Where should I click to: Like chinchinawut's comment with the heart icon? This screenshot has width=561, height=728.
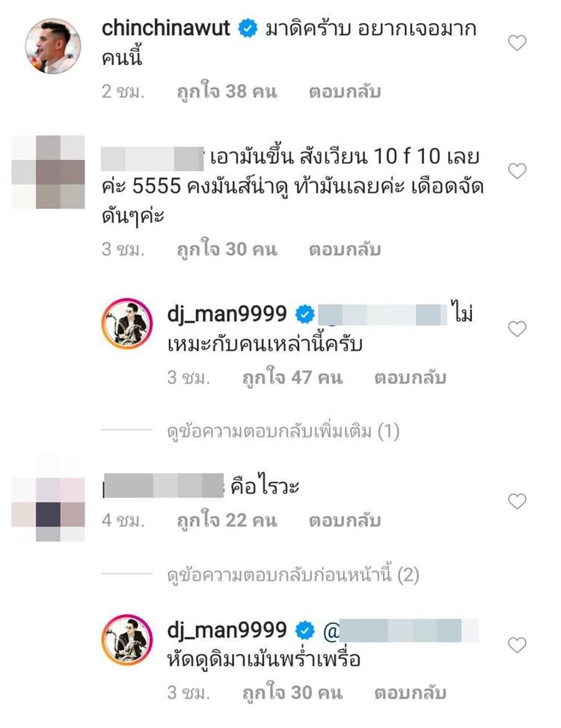516,43
